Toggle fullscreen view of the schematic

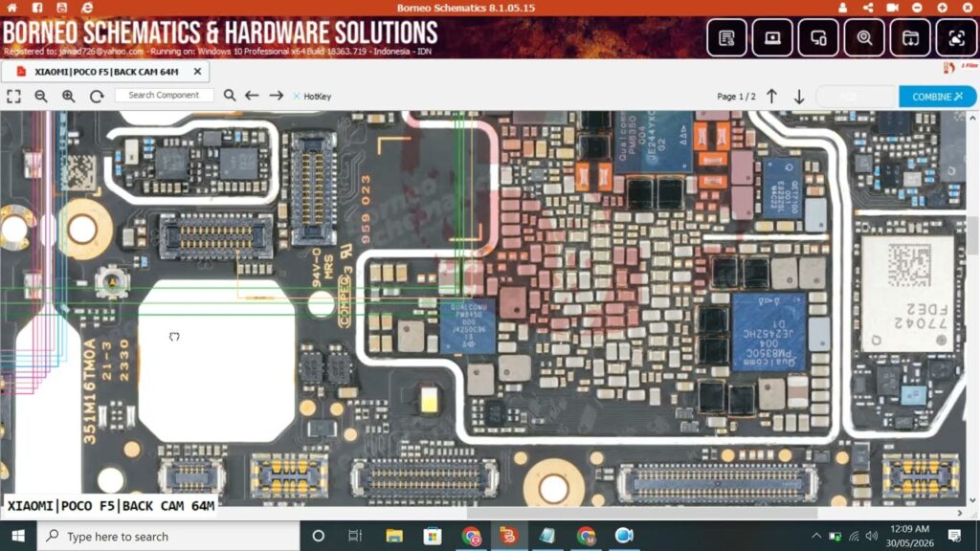(13, 97)
